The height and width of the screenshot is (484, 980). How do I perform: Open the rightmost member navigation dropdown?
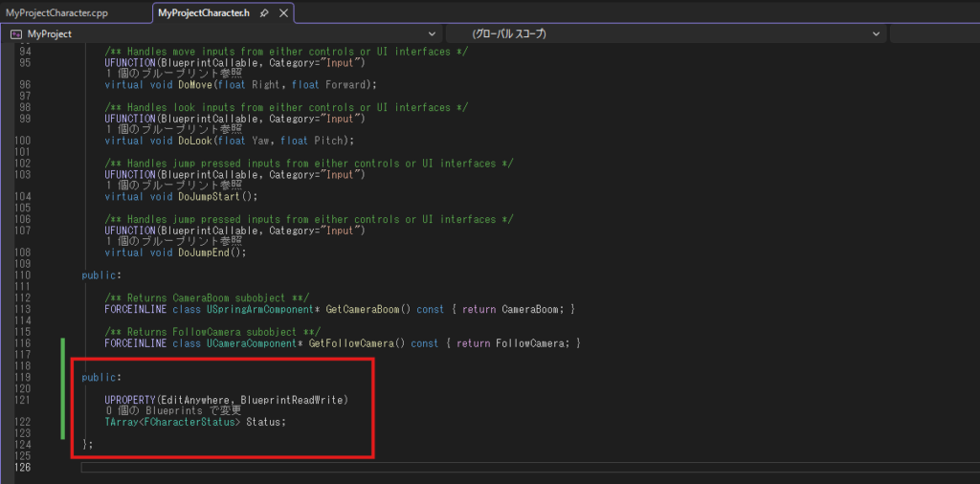(933, 33)
